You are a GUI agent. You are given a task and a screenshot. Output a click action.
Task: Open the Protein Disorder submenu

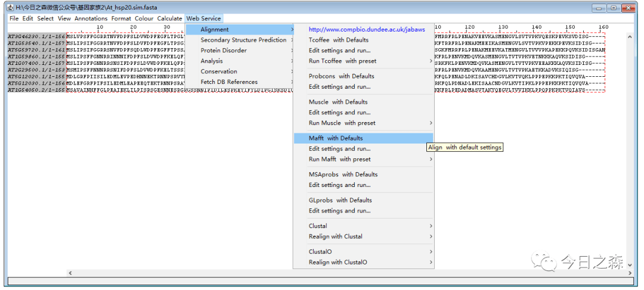tap(223, 51)
